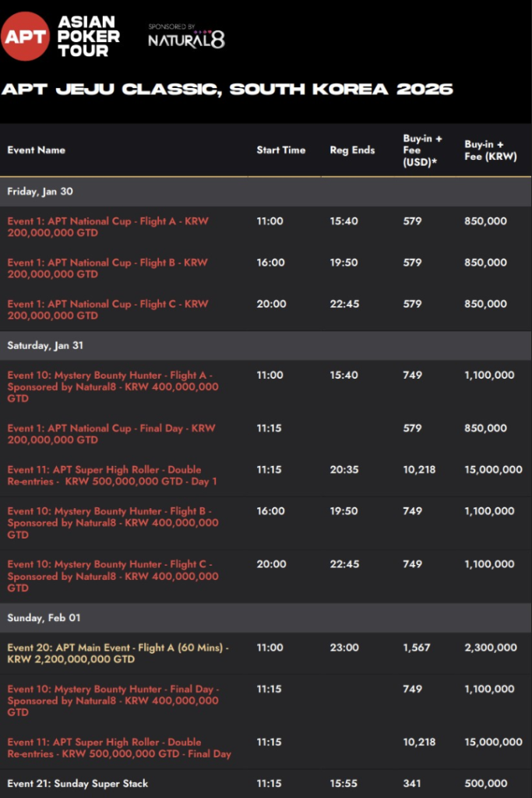Open Mystery Bounty Hunter Flight C link
This screenshot has width=532, height=798.
pos(112,576)
